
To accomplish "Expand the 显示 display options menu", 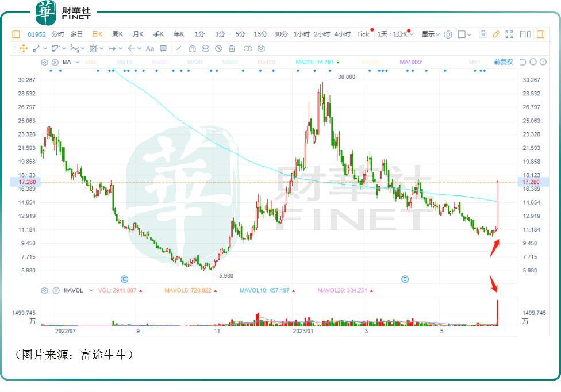I will click(x=429, y=34).
